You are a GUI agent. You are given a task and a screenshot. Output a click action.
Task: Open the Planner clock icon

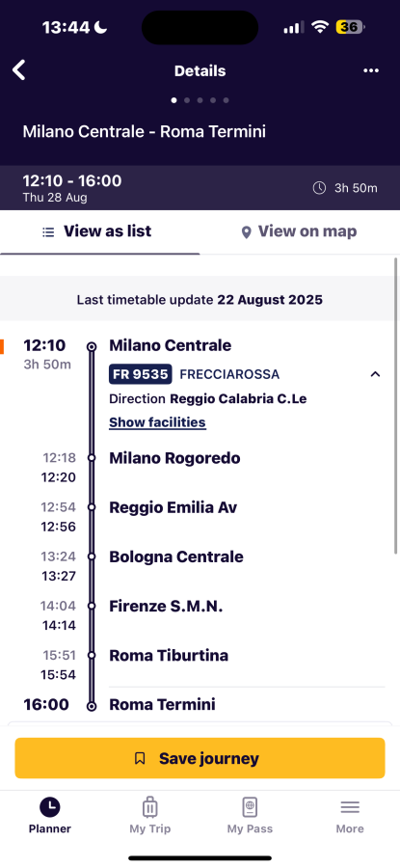(x=50, y=807)
